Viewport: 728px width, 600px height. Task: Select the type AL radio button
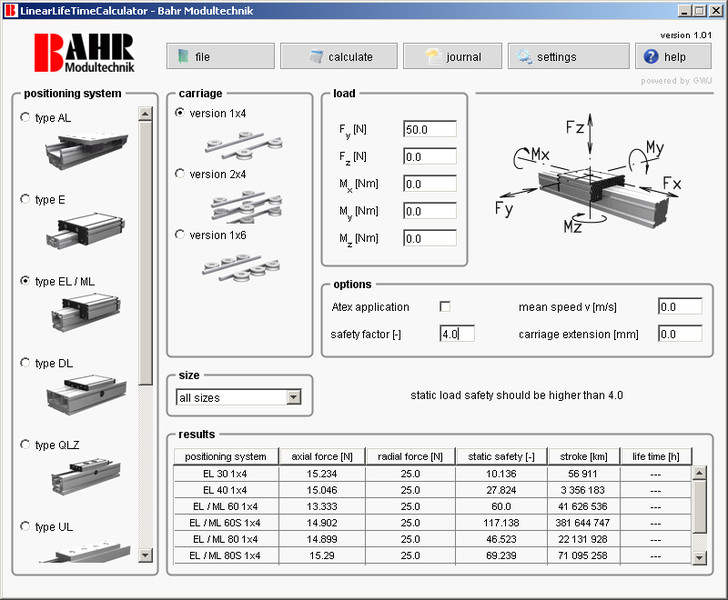click(x=26, y=118)
